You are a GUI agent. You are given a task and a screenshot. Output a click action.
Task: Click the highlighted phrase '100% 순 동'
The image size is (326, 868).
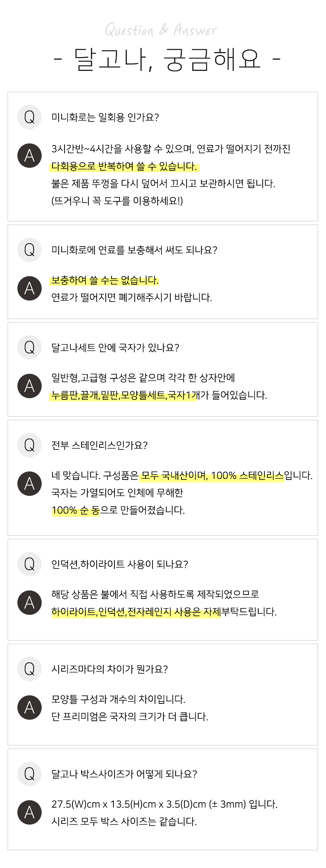click(x=75, y=510)
